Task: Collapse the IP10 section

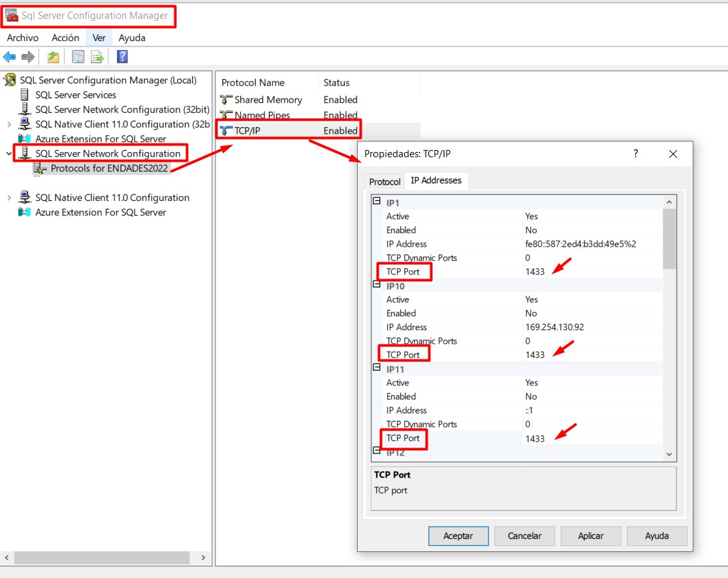Action: point(377,284)
